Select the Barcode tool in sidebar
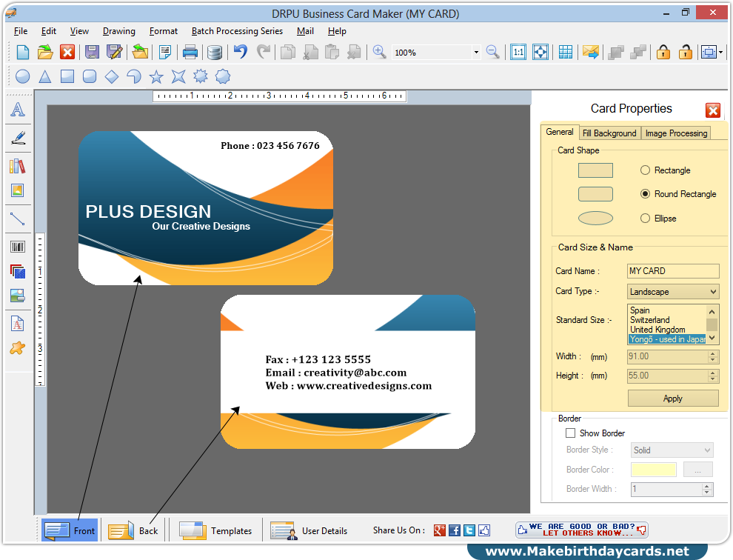The image size is (733, 560). (18, 247)
